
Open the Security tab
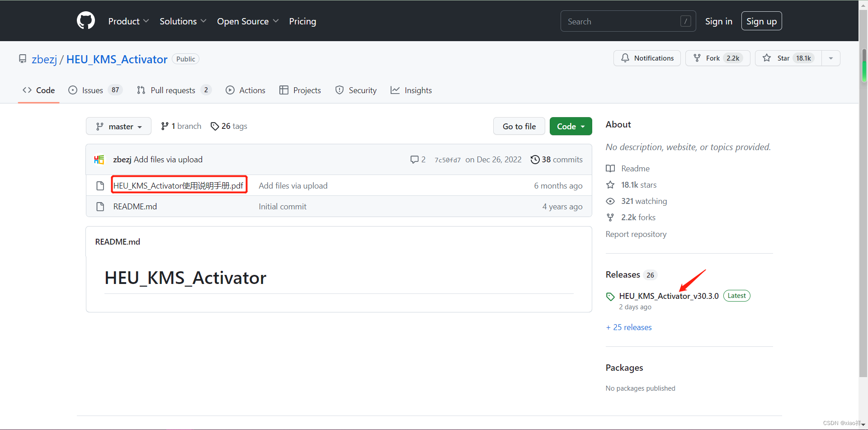[x=356, y=90]
